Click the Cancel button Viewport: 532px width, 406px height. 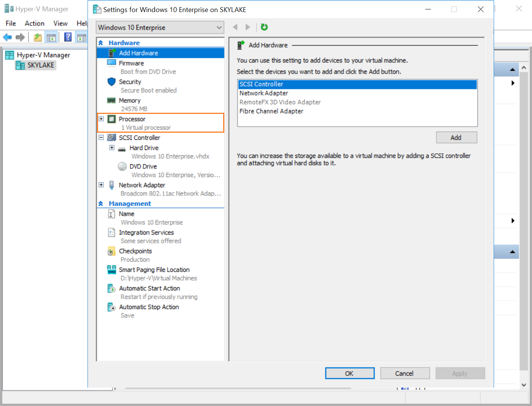(405, 373)
